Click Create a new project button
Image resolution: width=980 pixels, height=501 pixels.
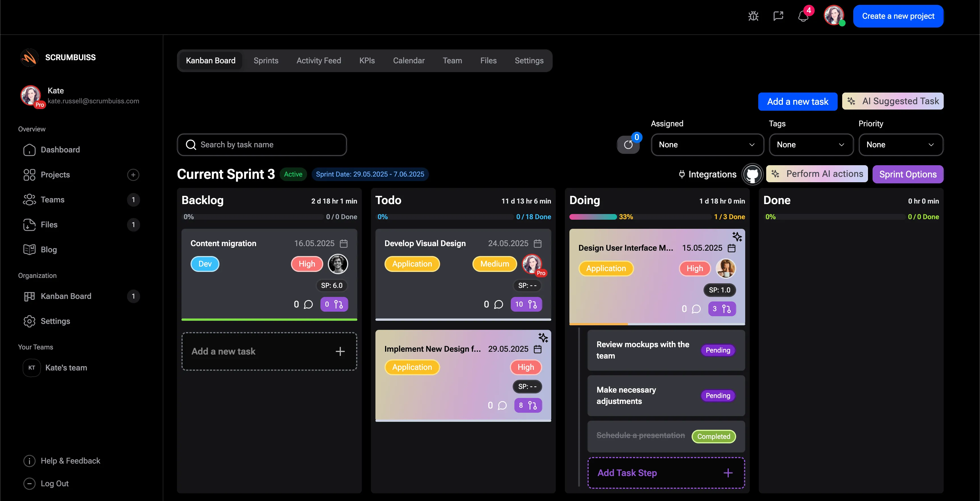[x=898, y=16]
